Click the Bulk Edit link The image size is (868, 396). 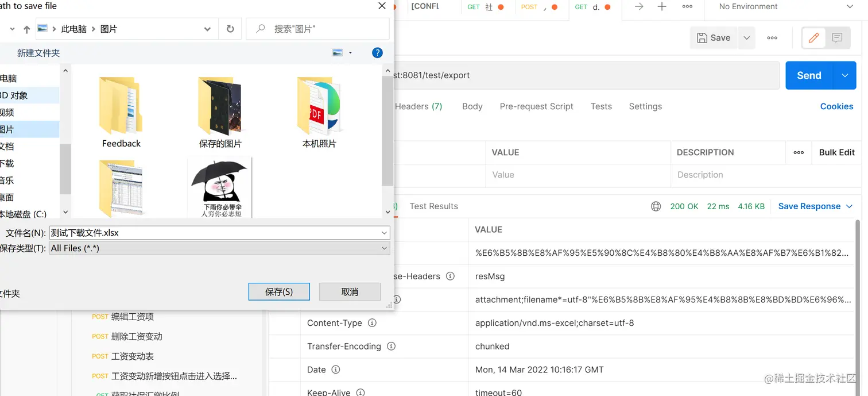(837, 152)
